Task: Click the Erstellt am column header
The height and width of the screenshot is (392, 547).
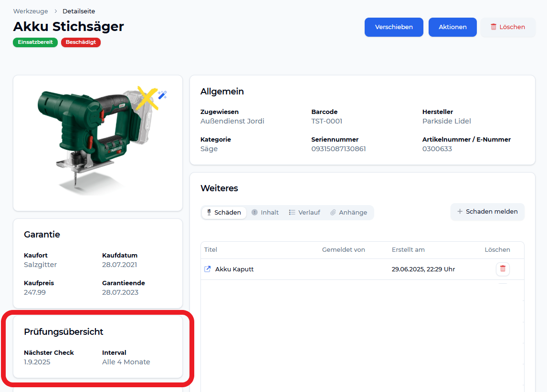Action: pyautogui.click(x=408, y=250)
